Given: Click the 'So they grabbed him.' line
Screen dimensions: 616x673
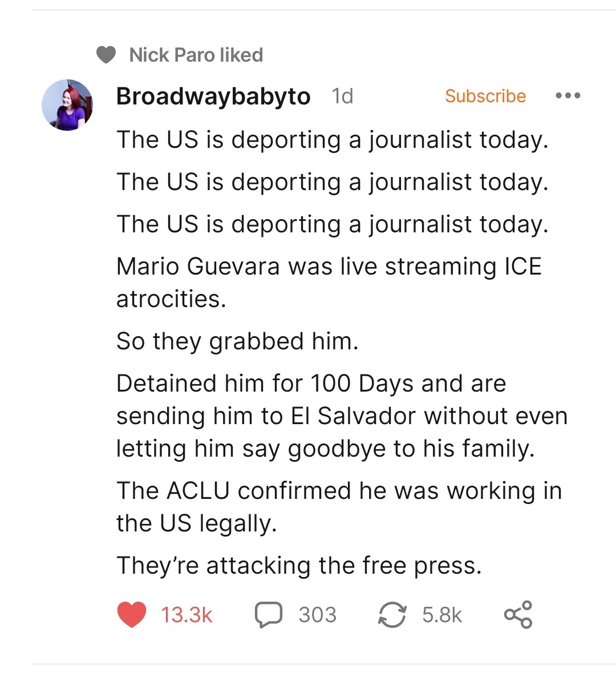Looking at the screenshot, I should (237, 341).
